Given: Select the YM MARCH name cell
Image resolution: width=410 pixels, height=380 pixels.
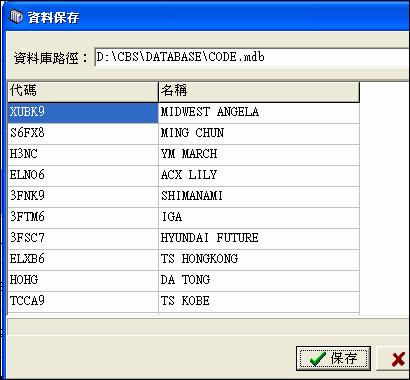Looking at the screenshot, I should coord(259,155).
